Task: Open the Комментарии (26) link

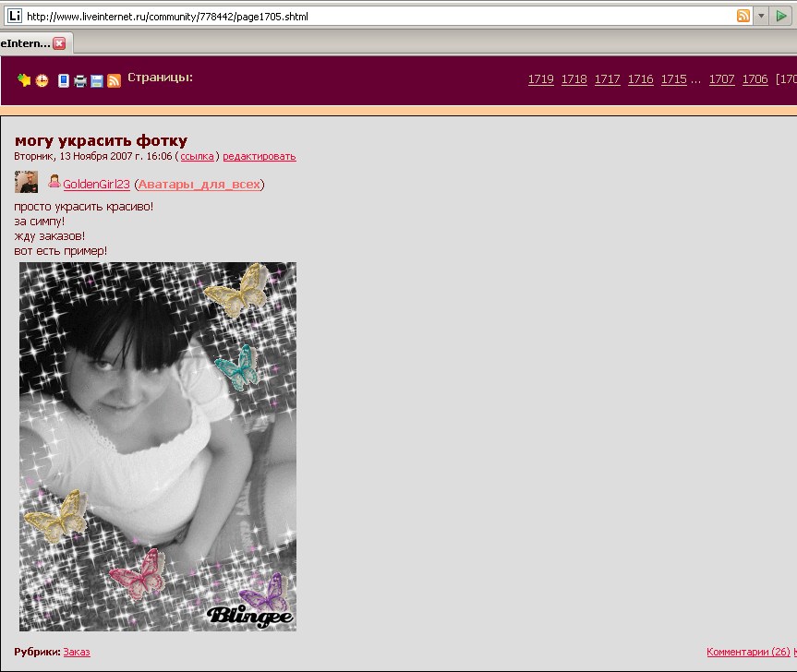Action: pos(748,653)
